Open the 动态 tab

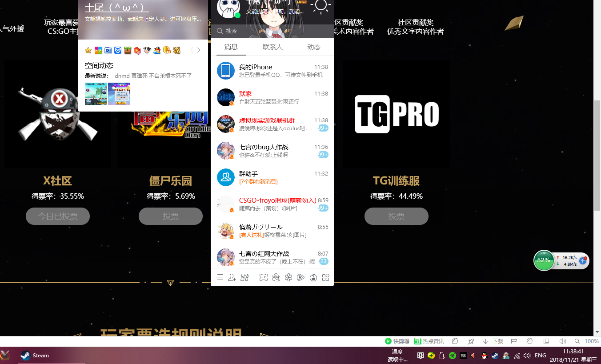pyautogui.click(x=314, y=47)
